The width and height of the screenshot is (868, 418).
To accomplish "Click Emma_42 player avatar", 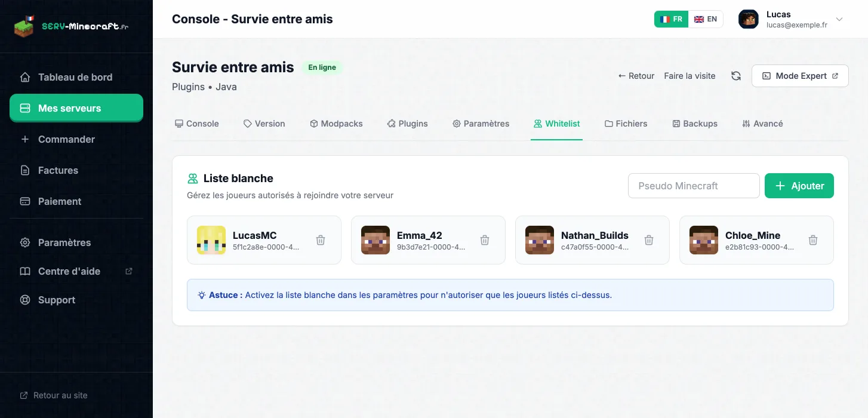I will (375, 240).
